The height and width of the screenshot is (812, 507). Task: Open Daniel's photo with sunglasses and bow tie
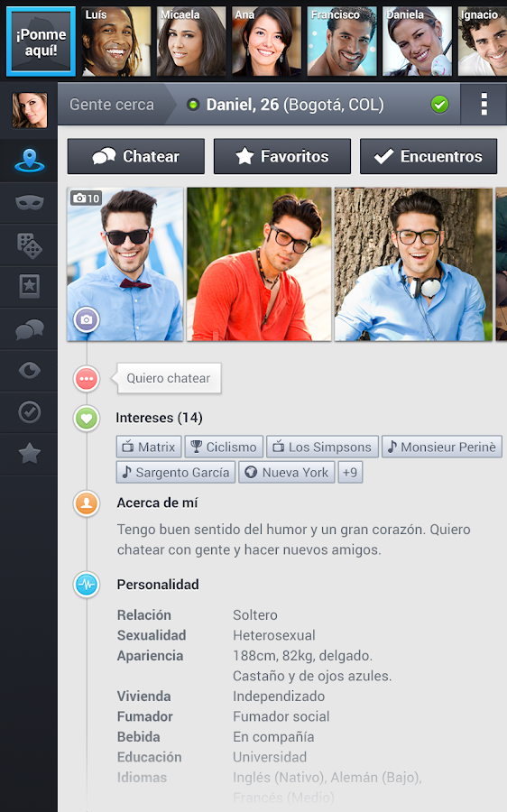125,264
